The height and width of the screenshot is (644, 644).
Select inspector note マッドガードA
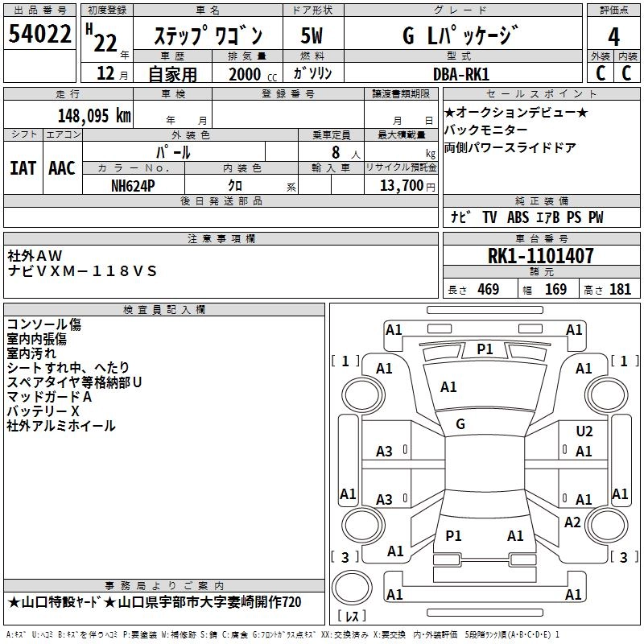coord(49,397)
